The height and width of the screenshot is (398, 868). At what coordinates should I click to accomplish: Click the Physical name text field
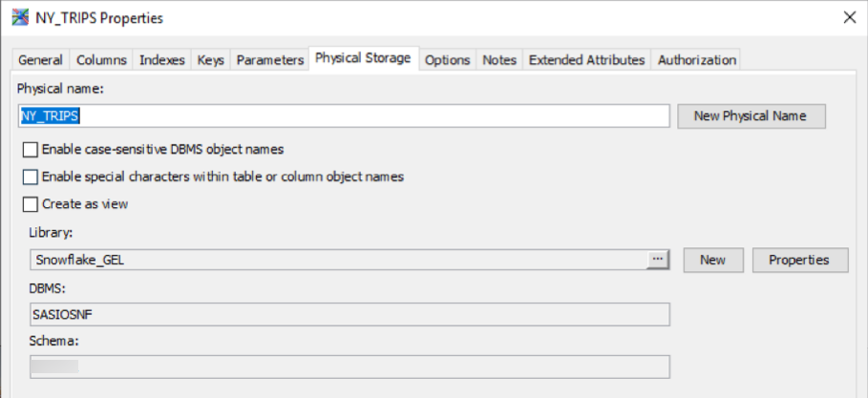click(x=344, y=115)
